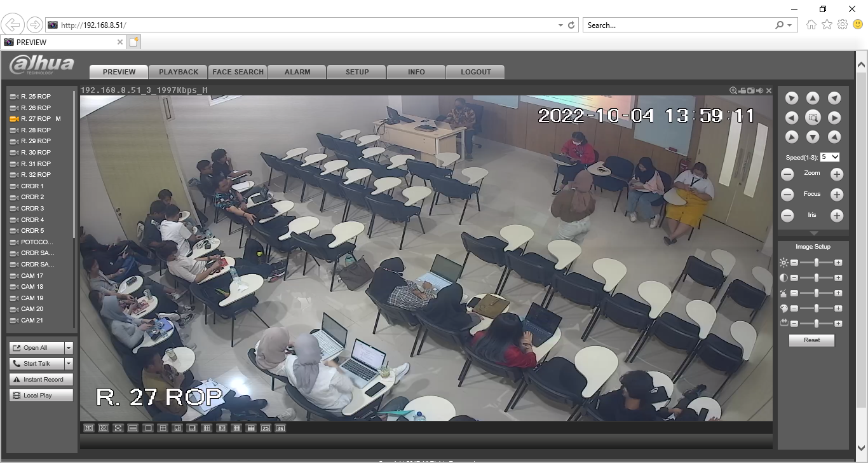Click the camera list scrollbar
868x463 pixels.
(x=74, y=165)
